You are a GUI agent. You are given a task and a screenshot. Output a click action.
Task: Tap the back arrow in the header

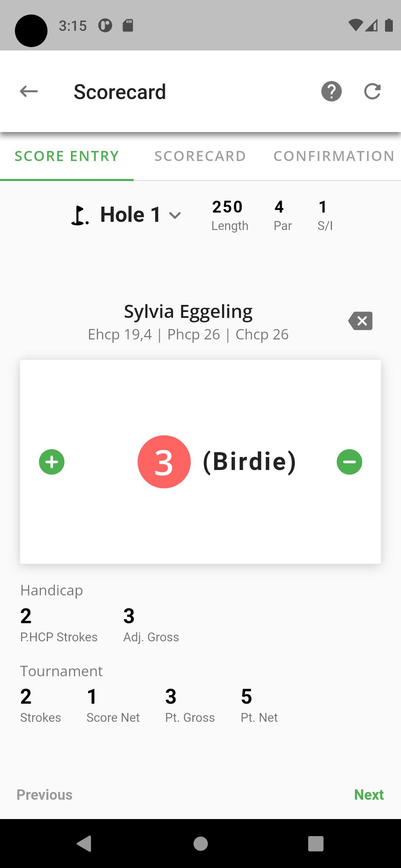tap(29, 91)
